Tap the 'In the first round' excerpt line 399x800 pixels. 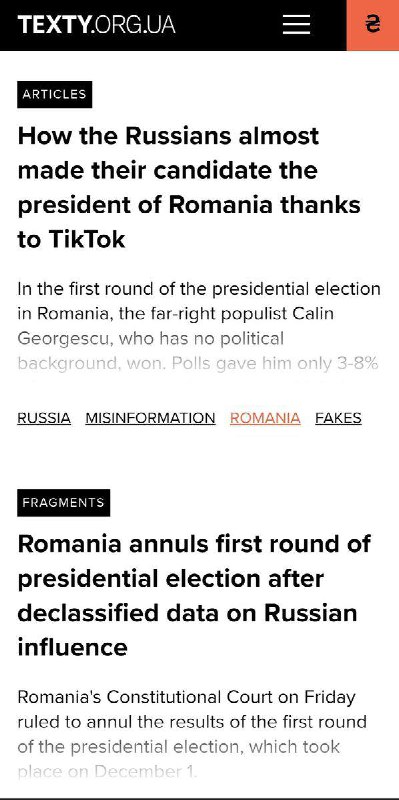pyautogui.click(x=199, y=289)
